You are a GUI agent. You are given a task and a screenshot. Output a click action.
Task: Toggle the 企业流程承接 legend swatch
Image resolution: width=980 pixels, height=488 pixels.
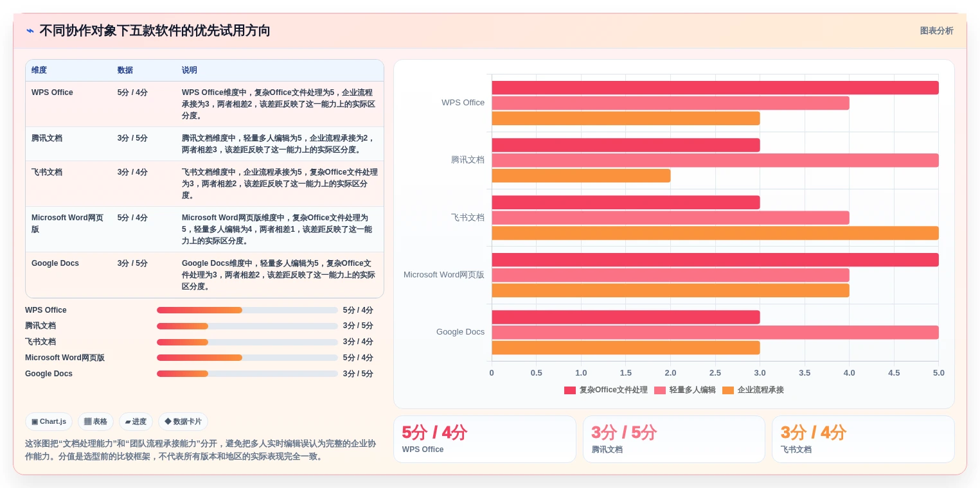727,390
